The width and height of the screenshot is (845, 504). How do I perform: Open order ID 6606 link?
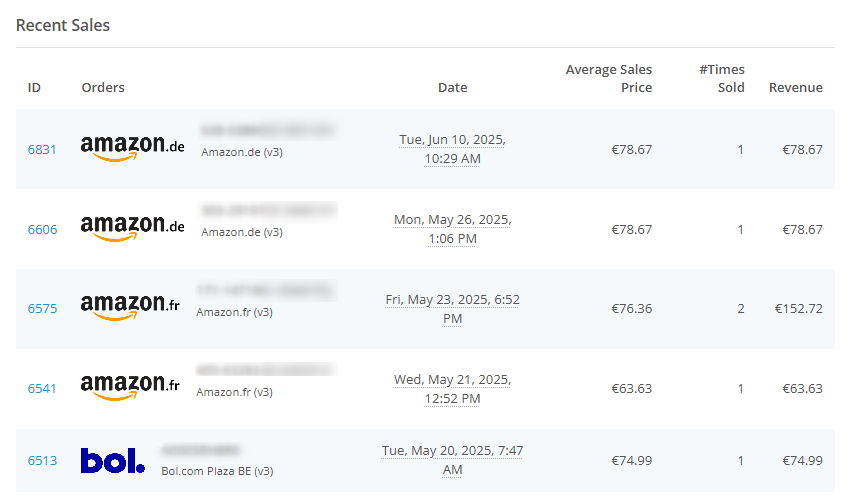point(42,230)
